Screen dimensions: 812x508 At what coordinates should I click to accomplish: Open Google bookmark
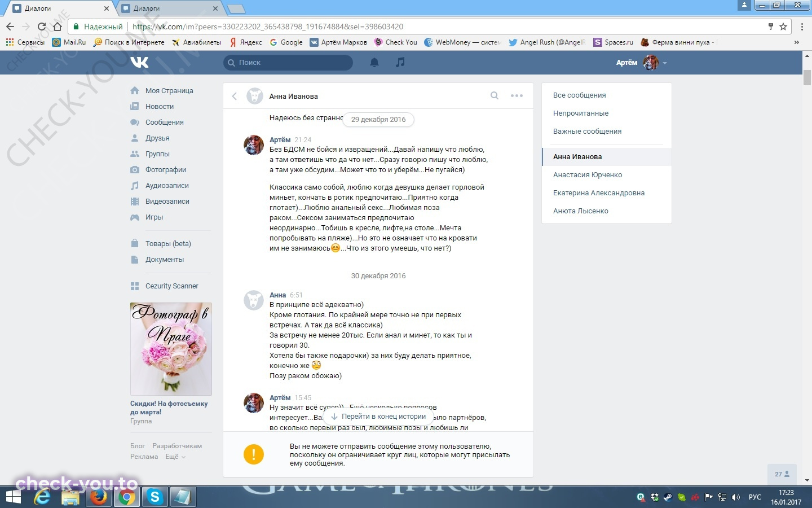click(286, 42)
